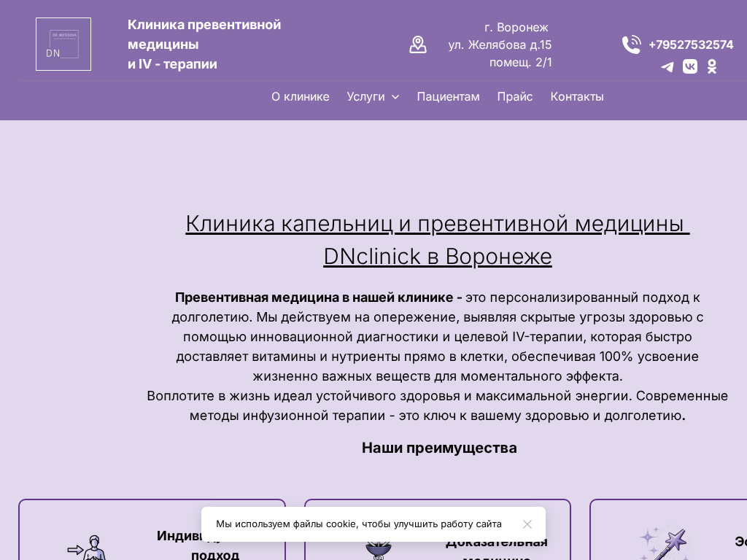
Task: Go to the Прайс page
Action: (514, 96)
